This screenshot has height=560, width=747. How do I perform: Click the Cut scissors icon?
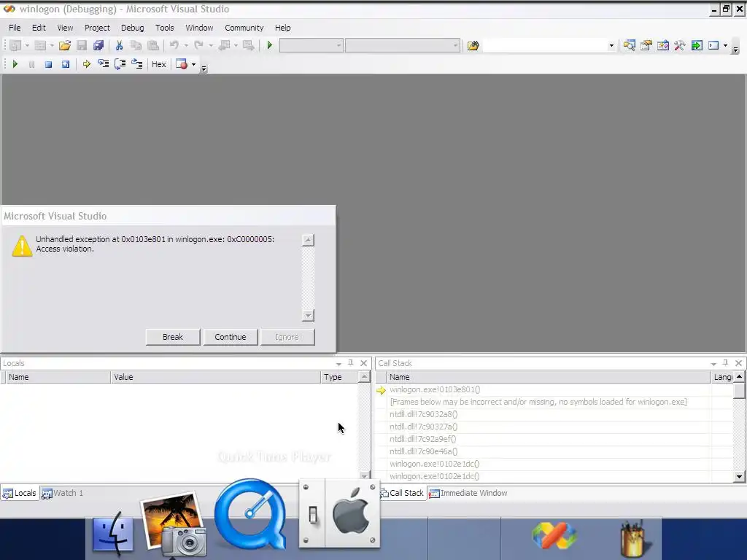coord(119,46)
